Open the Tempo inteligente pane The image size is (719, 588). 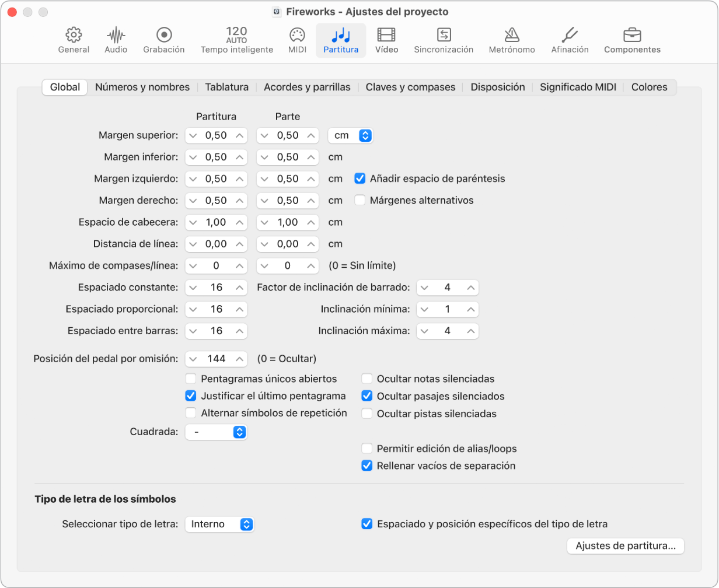(237, 40)
